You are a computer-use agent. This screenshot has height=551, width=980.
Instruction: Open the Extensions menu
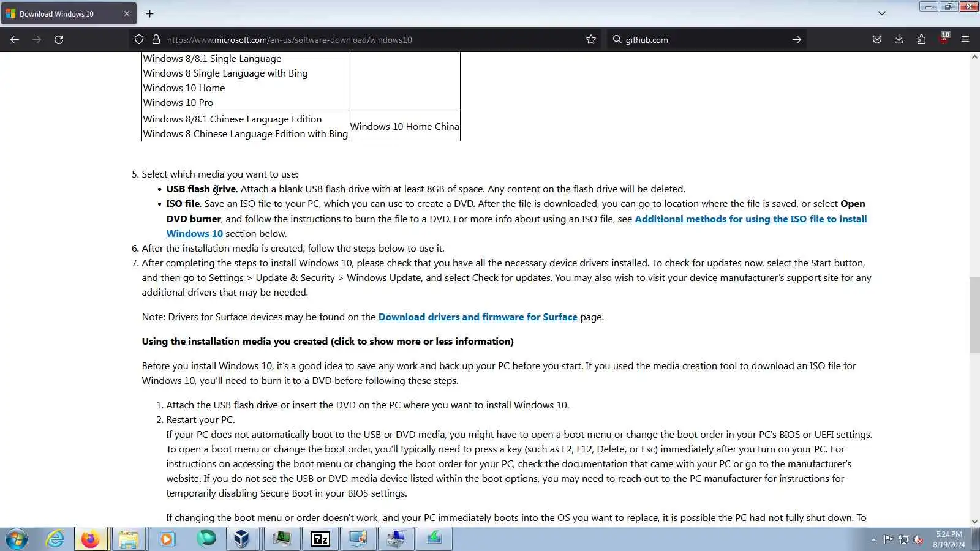pyautogui.click(x=921, y=40)
